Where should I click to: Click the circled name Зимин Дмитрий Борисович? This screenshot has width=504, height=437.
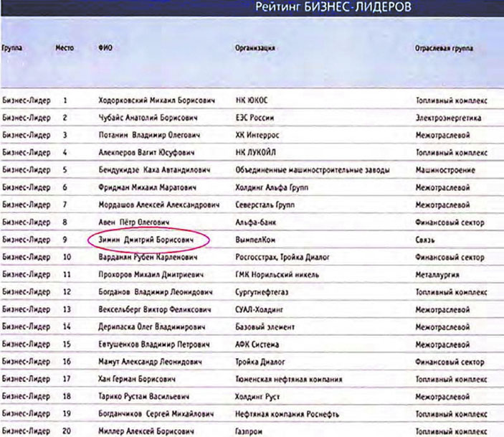(147, 240)
